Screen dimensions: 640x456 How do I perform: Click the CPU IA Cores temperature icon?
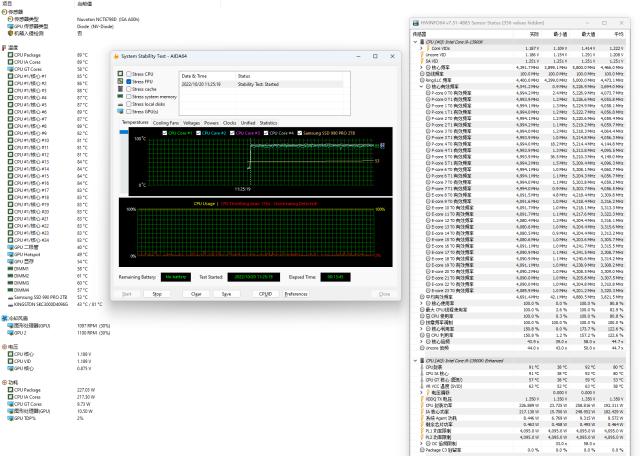(11, 62)
